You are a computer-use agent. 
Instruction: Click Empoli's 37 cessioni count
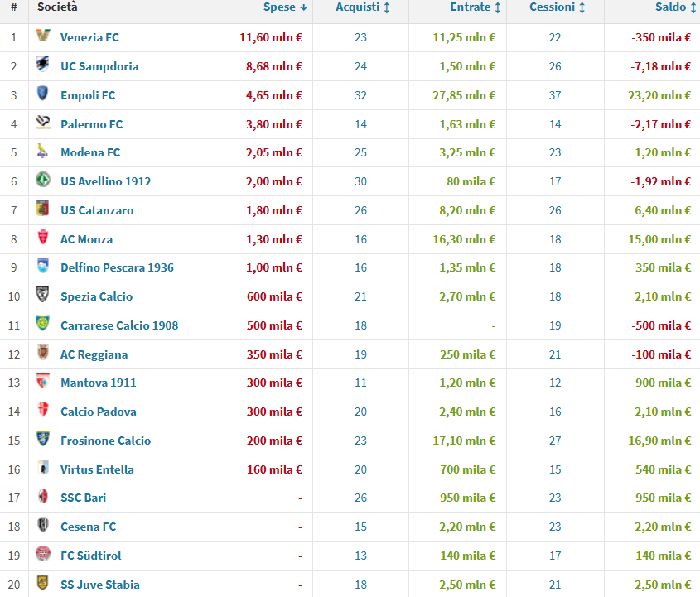pyautogui.click(x=555, y=95)
